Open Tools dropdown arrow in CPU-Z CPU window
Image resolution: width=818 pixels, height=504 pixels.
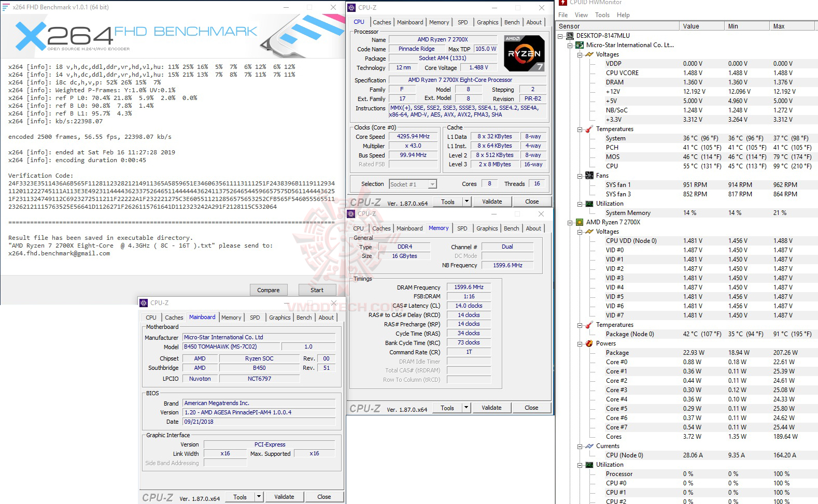[467, 201]
